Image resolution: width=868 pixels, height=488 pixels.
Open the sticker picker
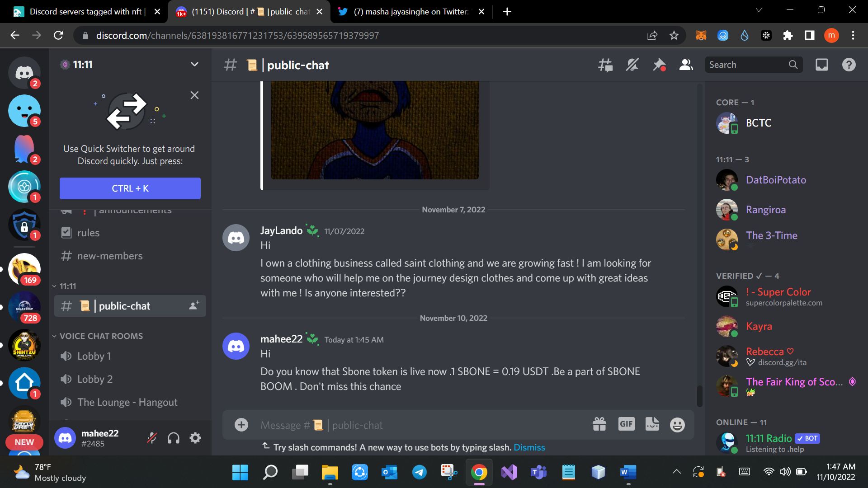652,424
